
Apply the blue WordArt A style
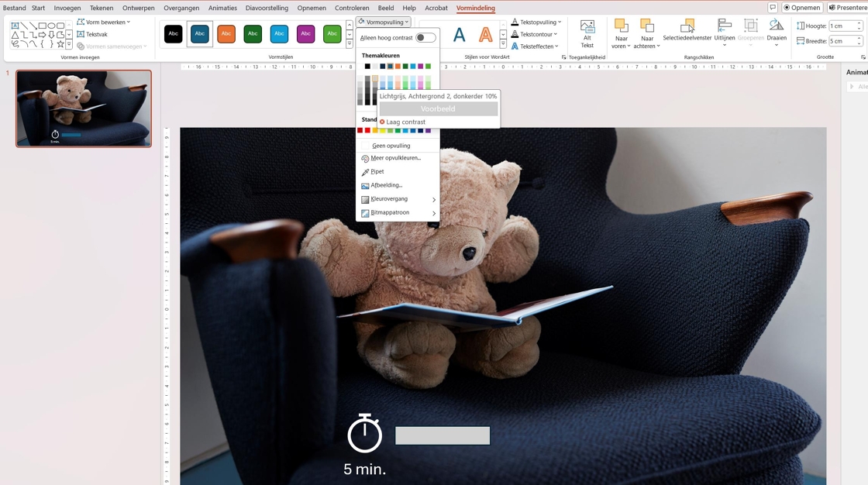coord(459,34)
